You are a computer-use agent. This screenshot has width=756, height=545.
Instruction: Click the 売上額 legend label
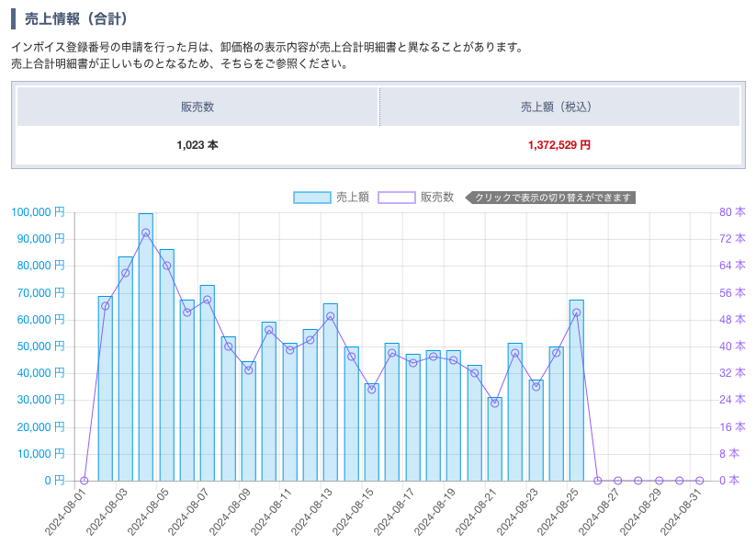(353, 198)
